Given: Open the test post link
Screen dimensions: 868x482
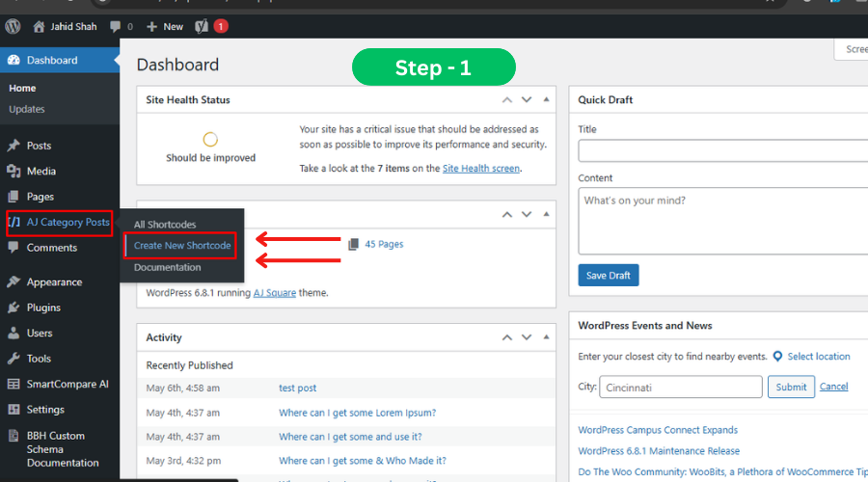Looking at the screenshot, I should [x=297, y=388].
